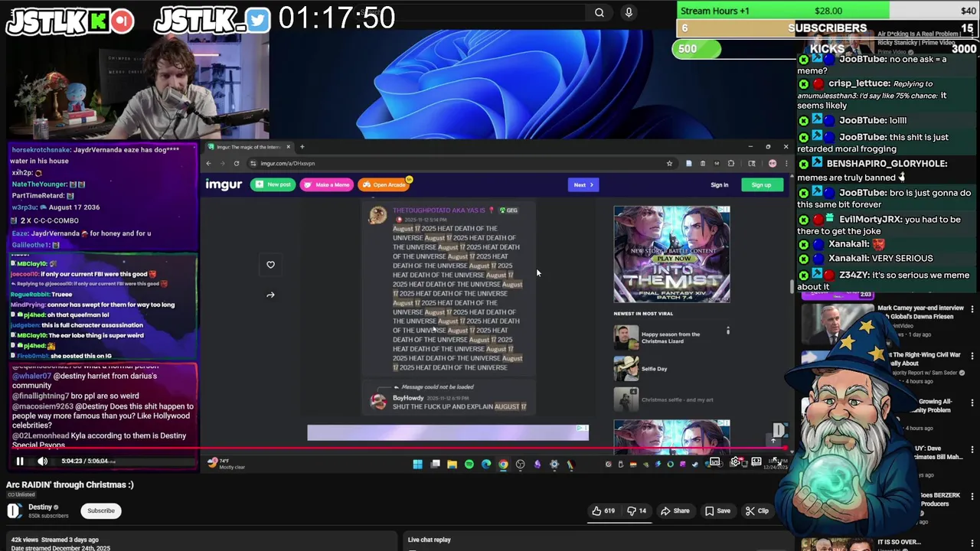This screenshot has height=551, width=980.
Task: Open File Explorer in the streamed taskbar
Action: click(452, 464)
